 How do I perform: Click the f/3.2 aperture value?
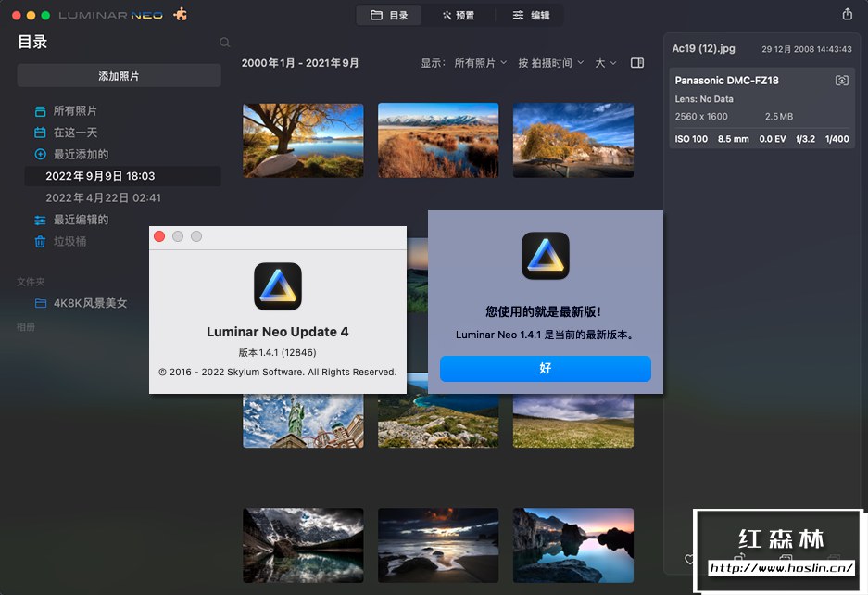[805, 139]
